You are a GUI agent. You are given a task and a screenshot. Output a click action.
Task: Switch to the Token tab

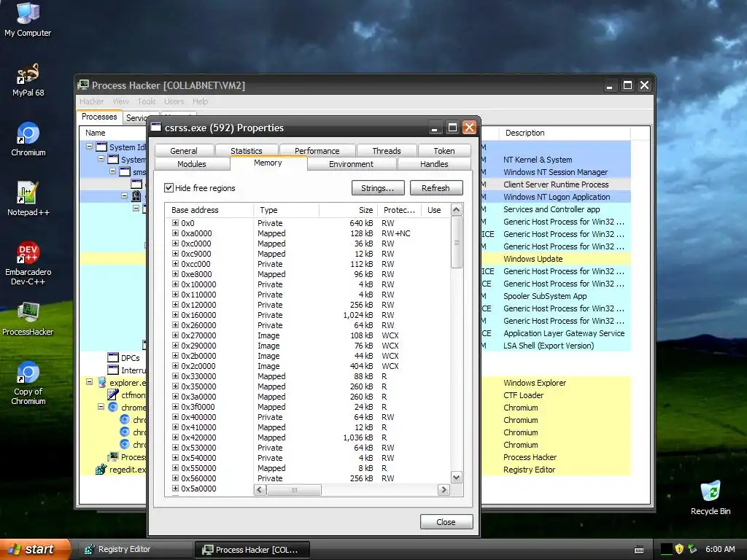[444, 150]
